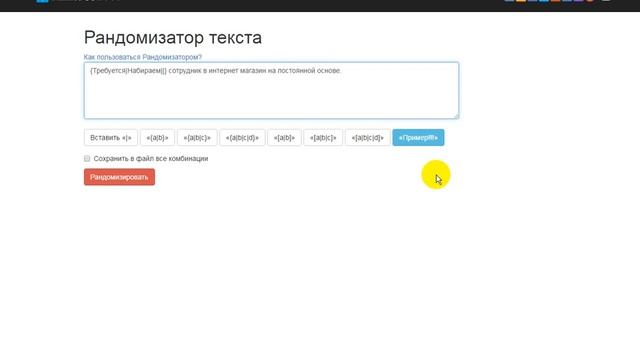Viewport: 640px width, 360px height.
Task: Click inside the randomizer text area
Action: click(x=271, y=90)
